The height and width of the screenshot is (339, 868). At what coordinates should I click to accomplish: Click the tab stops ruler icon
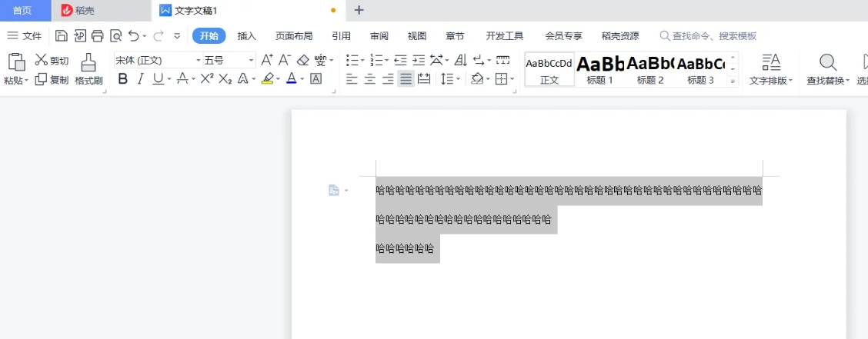tap(502, 60)
